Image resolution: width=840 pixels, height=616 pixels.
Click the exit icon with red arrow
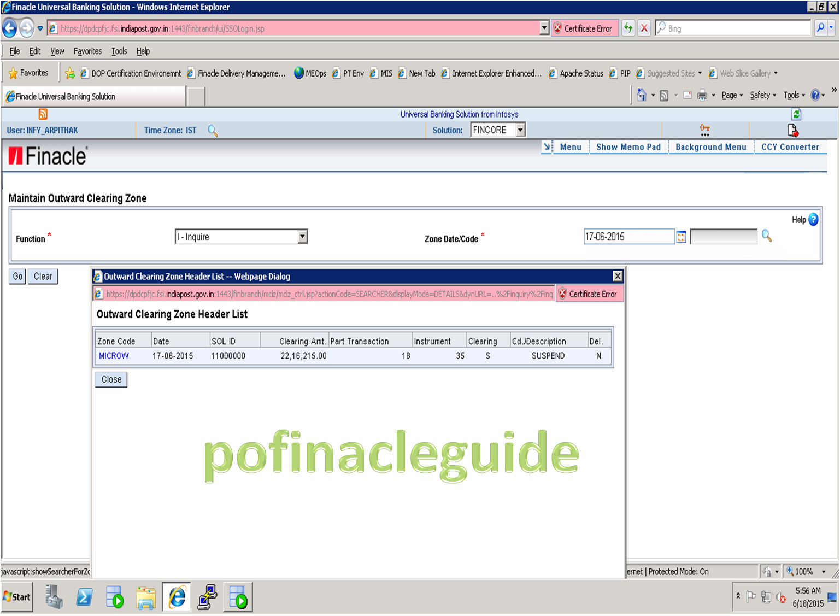(x=793, y=130)
